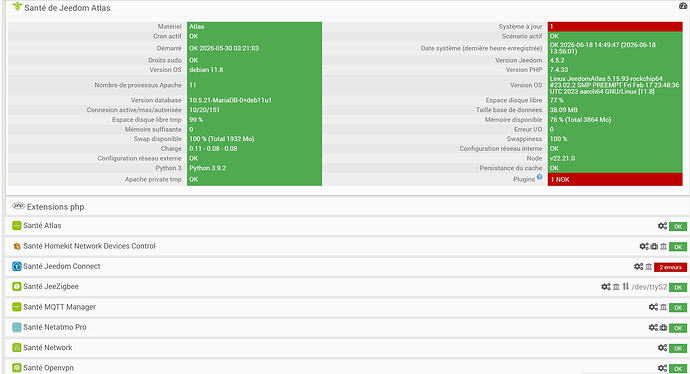This screenshot has width=690, height=374.
Task: Click the green OK badge on Homekit row
Action: 678,247
